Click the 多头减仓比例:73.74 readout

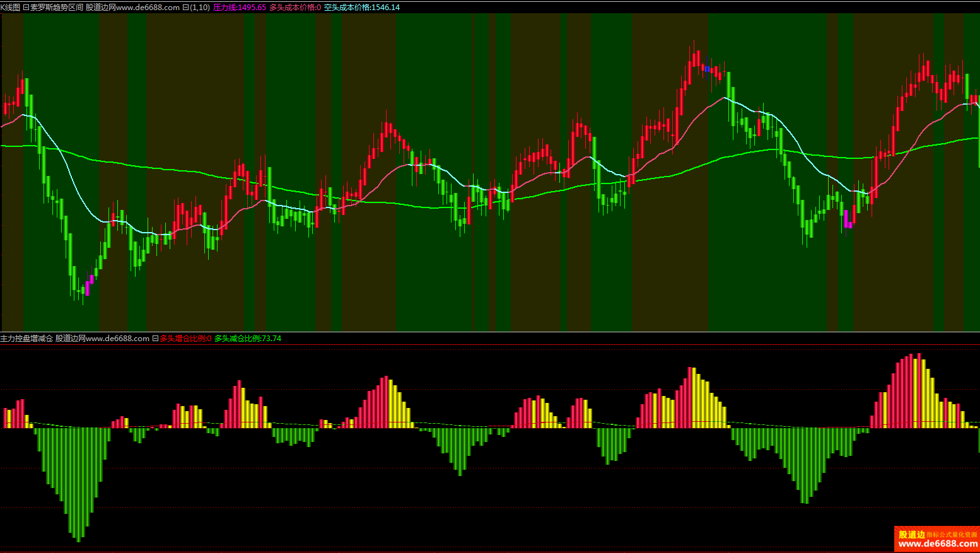248,339
